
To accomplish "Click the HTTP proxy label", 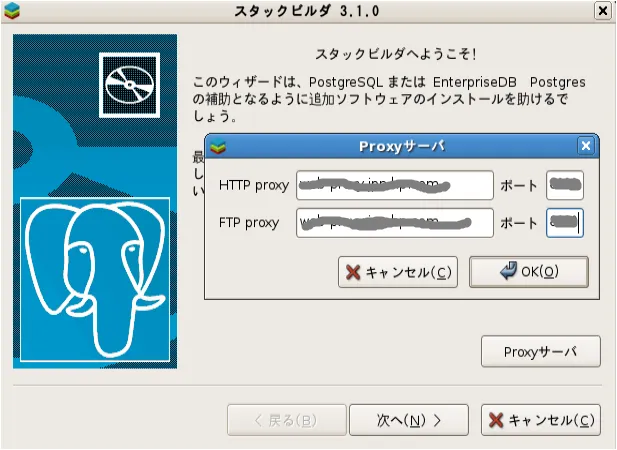I will [254, 185].
